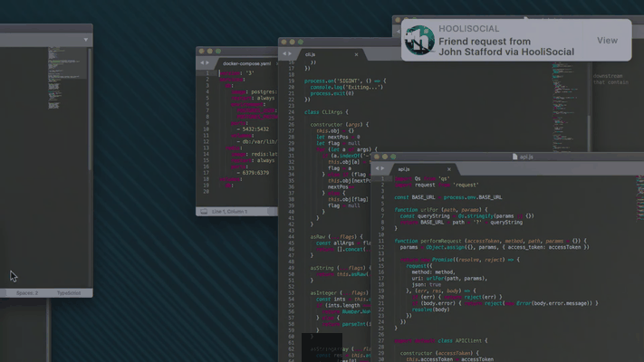Click 'image: postgres' line in docker-compose.yaml
Image resolution: width=644 pixels, height=362 pixels.
pos(254,92)
